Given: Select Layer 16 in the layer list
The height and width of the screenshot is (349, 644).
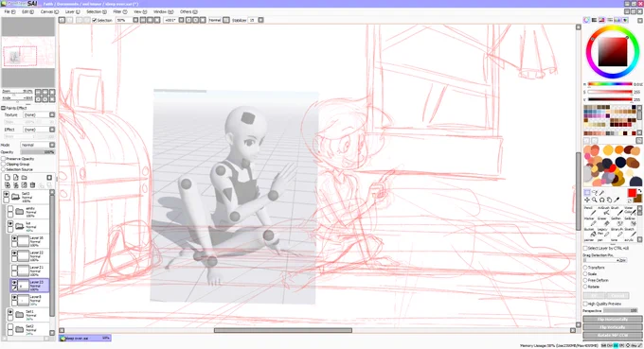Looking at the screenshot, I should click(x=29, y=241).
